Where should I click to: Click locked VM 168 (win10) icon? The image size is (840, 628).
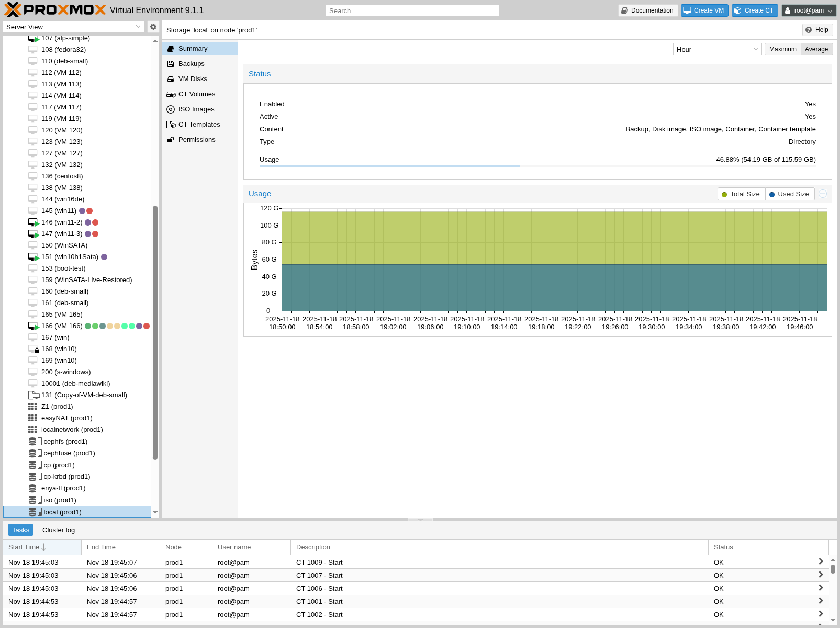click(33, 349)
